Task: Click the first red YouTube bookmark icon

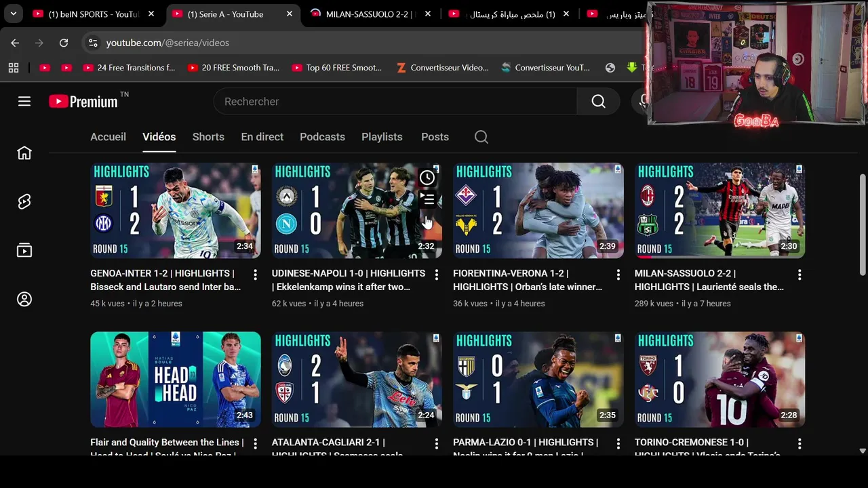Action: pyautogui.click(x=45, y=68)
